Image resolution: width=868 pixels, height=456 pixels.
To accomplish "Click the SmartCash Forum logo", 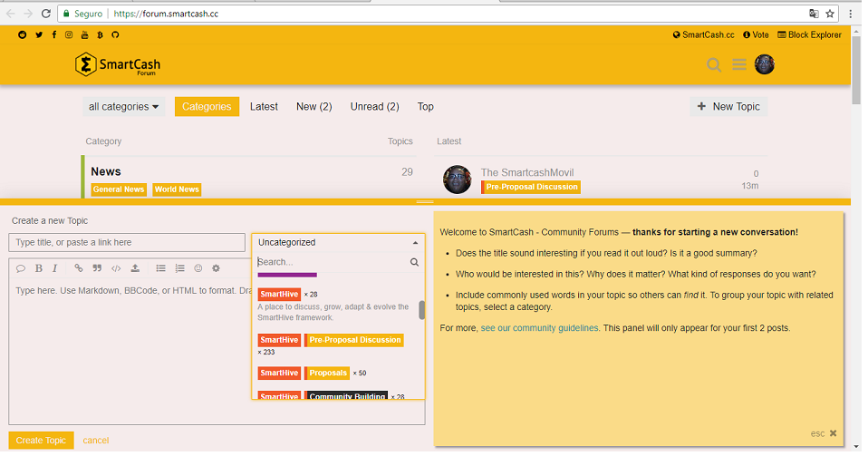I will [x=118, y=64].
